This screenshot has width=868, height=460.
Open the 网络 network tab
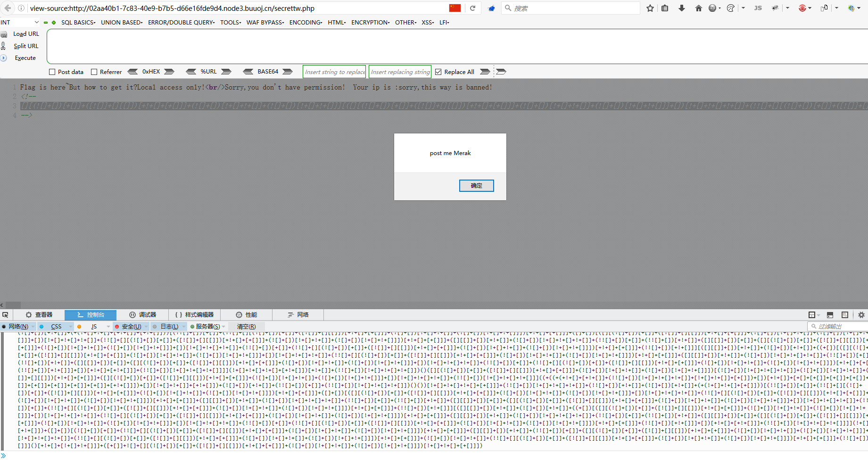[298, 315]
